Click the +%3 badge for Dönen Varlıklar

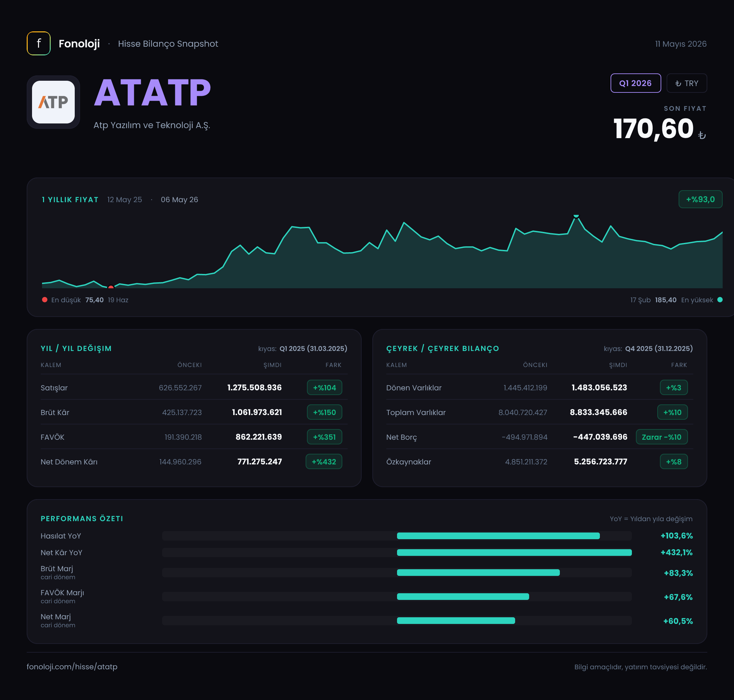tap(674, 387)
